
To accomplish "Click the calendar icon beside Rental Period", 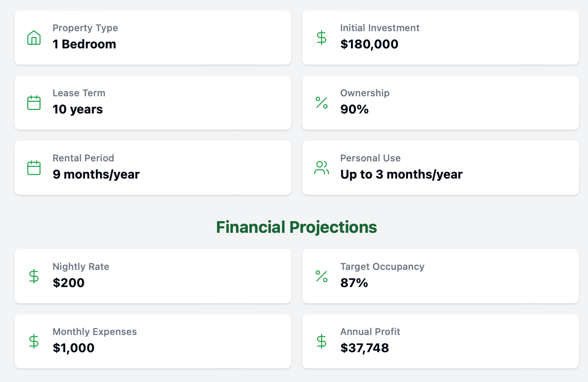I will pos(34,168).
